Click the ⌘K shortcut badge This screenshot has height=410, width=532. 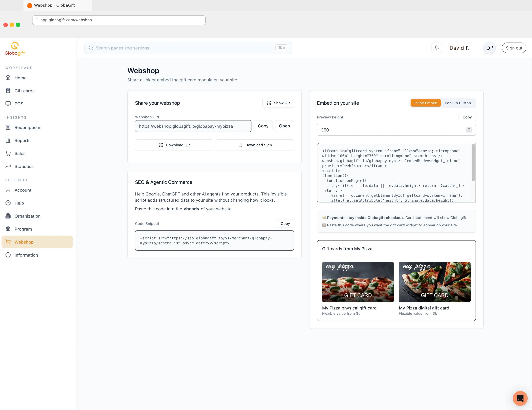(282, 48)
